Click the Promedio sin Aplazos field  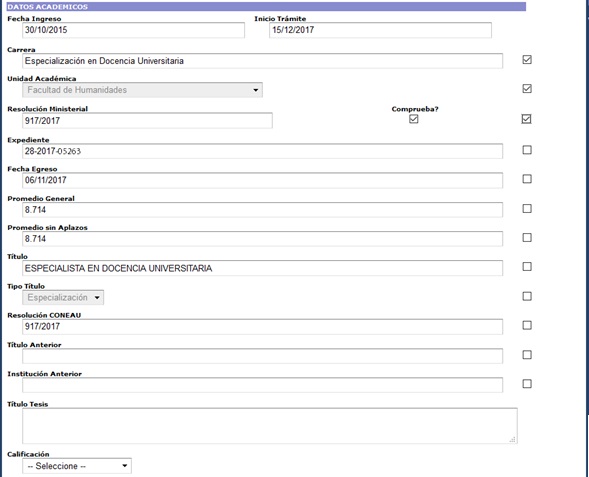[262, 239]
